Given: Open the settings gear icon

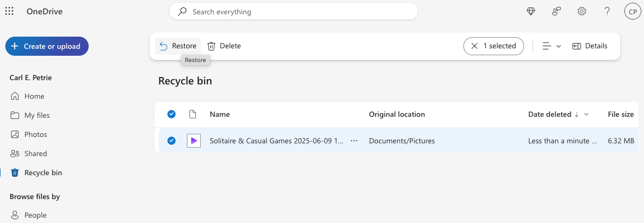Looking at the screenshot, I should point(582,11).
